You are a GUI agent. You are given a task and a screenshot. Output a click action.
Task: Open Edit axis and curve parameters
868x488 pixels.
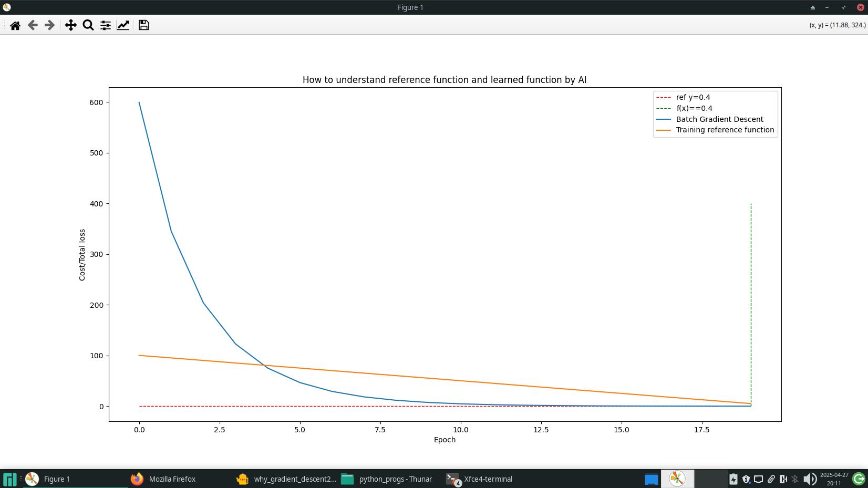click(x=123, y=25)
